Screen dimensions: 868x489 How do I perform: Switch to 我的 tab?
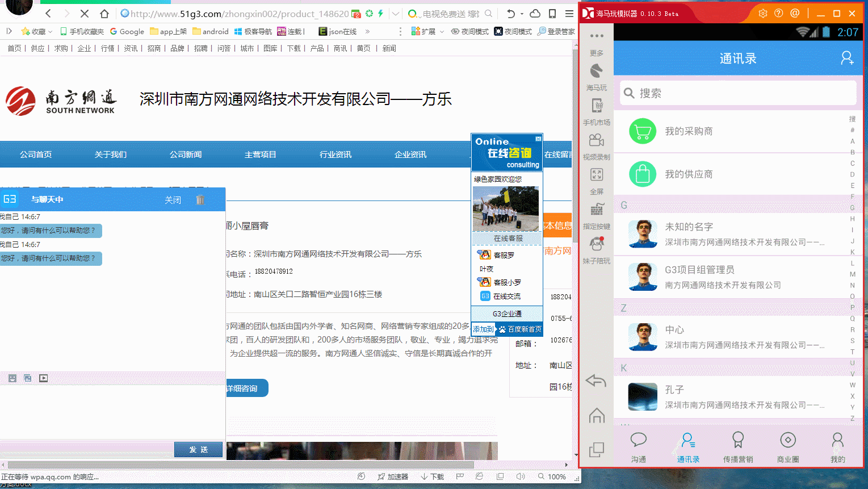[x=838, y=448]
